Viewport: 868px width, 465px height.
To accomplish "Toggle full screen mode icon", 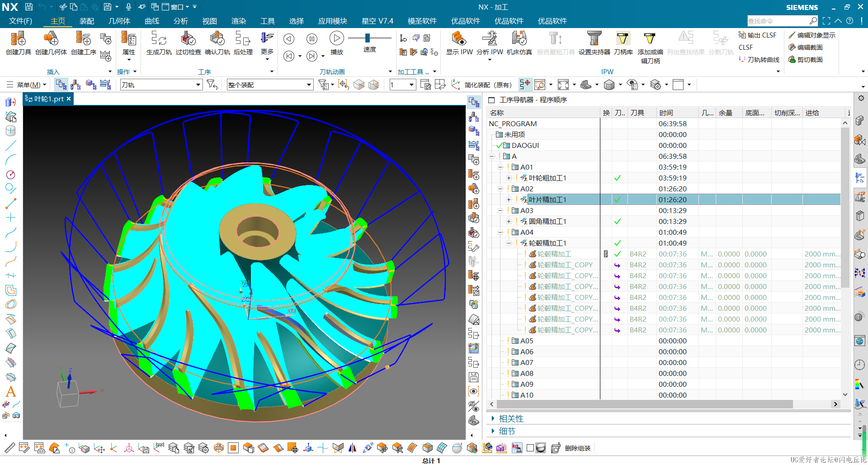I will [x=826, y=21].
